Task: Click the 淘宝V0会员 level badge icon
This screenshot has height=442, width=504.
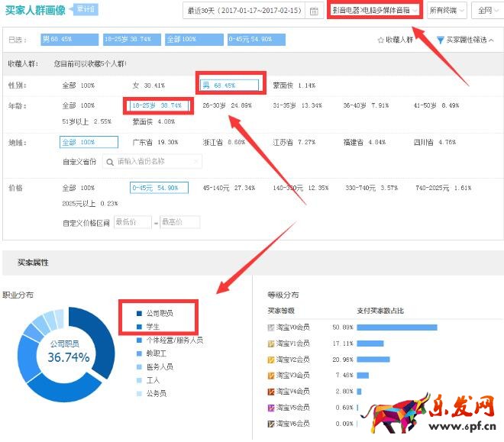Action: click(x=270, y=327)
